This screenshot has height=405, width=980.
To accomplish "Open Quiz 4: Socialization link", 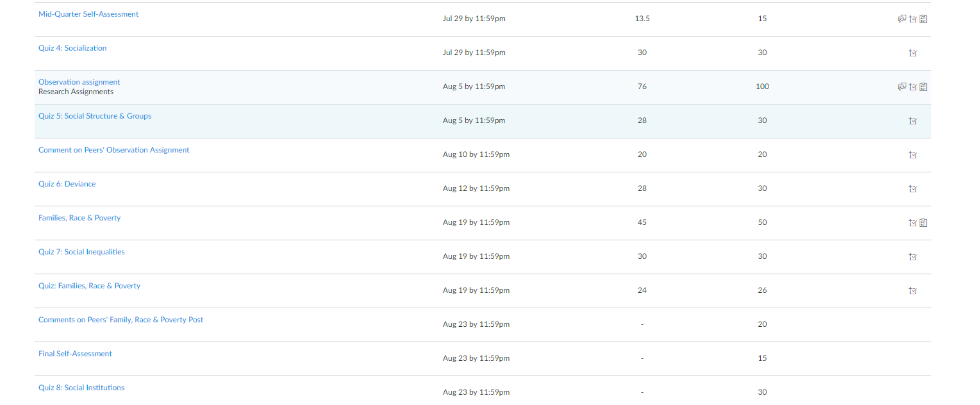I will [x=72, y=48].
